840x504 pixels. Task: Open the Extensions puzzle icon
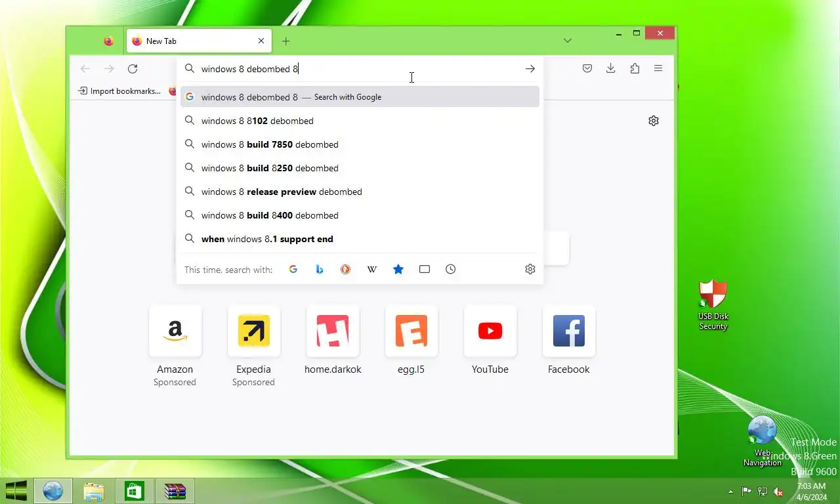[635, 68]
